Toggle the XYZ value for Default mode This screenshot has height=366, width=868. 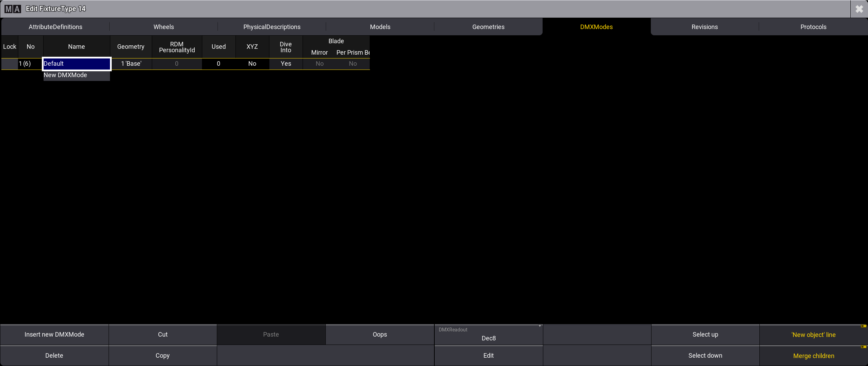252,64
